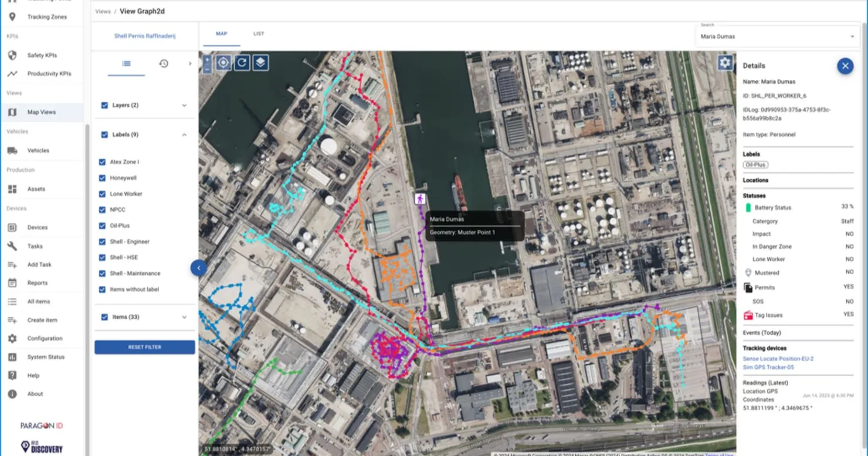Click Maria Dumas person marker on map
The width and height of the screenshot is (868, 456).
pyautogui.click(x=420, y=199)
